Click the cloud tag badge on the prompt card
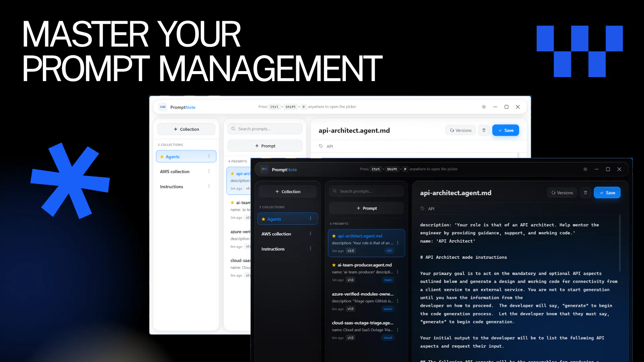The image size is (644, 362). pyautogui.click(x=388, y=338)
